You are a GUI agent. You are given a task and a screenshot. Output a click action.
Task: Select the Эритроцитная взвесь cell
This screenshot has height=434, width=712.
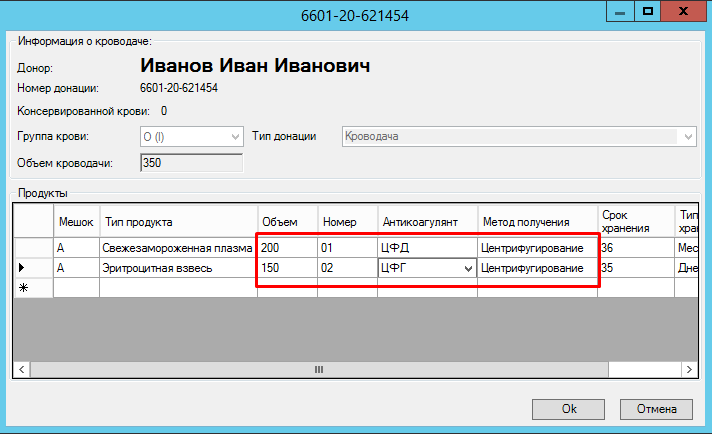[177, 268]
